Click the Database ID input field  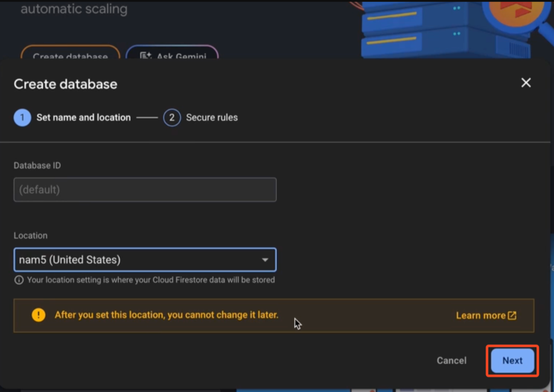(145, 189)
